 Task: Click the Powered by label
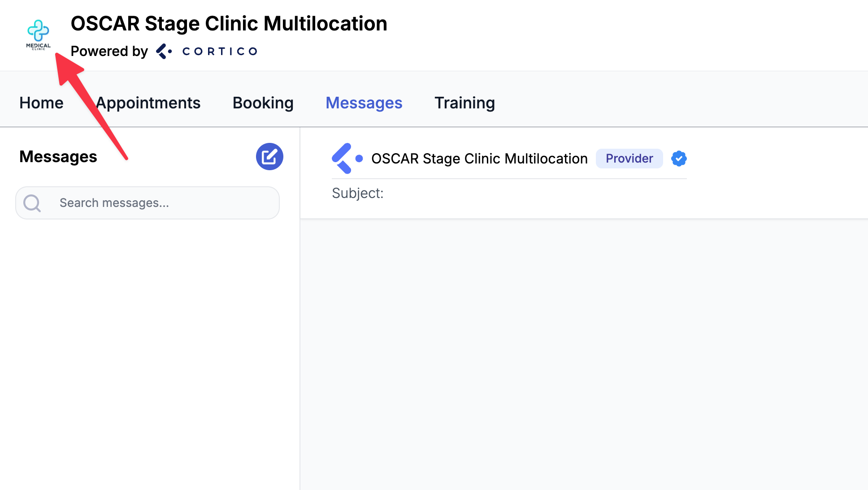click(x=109, y=52)
